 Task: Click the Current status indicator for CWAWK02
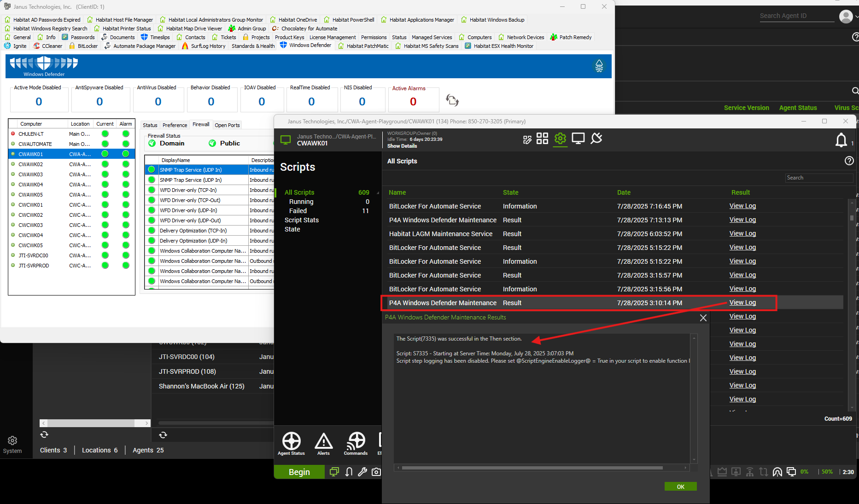pyautogui.click(x=105, y=164)
